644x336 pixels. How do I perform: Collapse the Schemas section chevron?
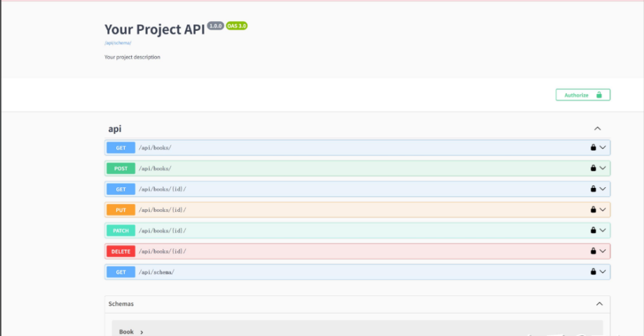point(599,304)
